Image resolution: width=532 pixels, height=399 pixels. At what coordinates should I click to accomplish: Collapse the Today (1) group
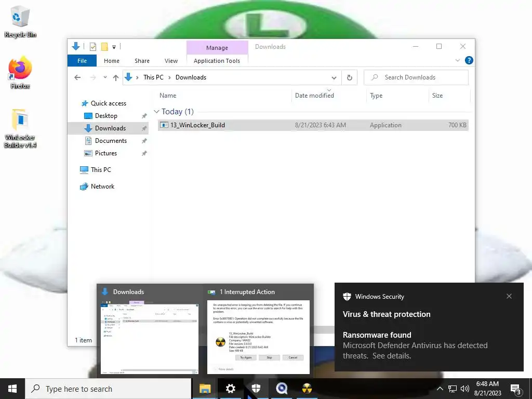(156, 111)
